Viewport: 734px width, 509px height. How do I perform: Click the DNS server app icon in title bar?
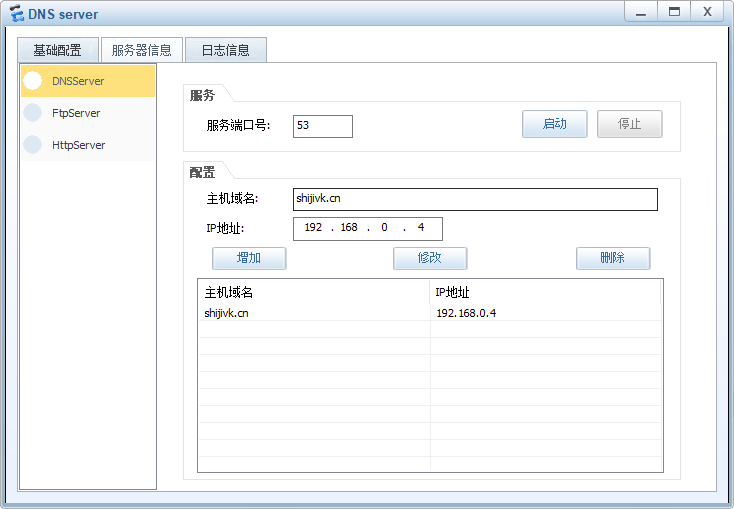tap(16, 13)
